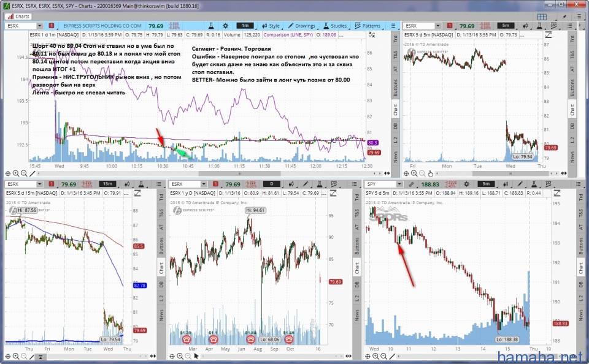This screenshot has width=589, height=364.
Task: Open the L2 side tab in ESRX 15m panel
Action: [x=161, y=298]
